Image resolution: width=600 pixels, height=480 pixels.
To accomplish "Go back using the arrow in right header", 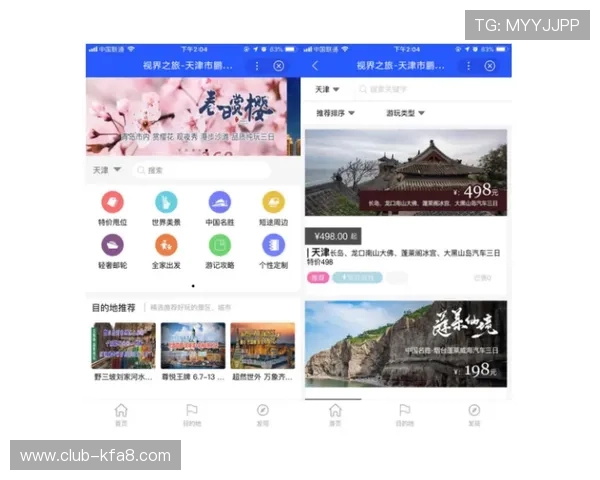I will pos(315,66).
